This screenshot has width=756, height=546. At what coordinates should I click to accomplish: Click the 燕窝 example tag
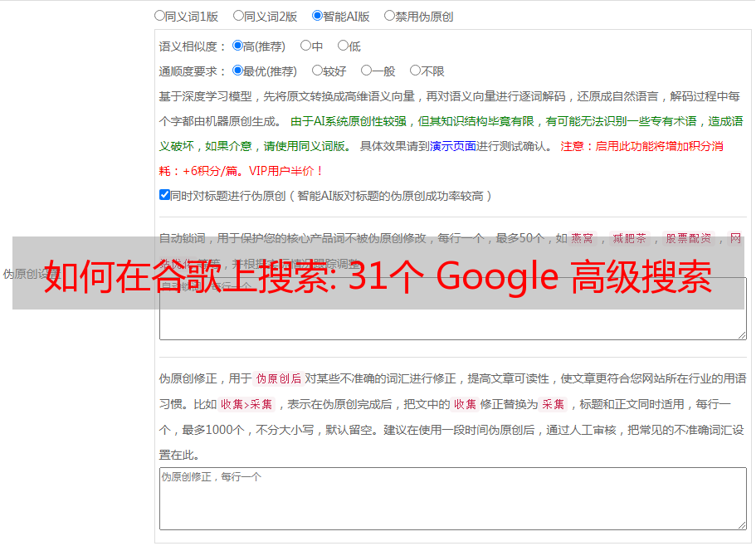(582, 238)
